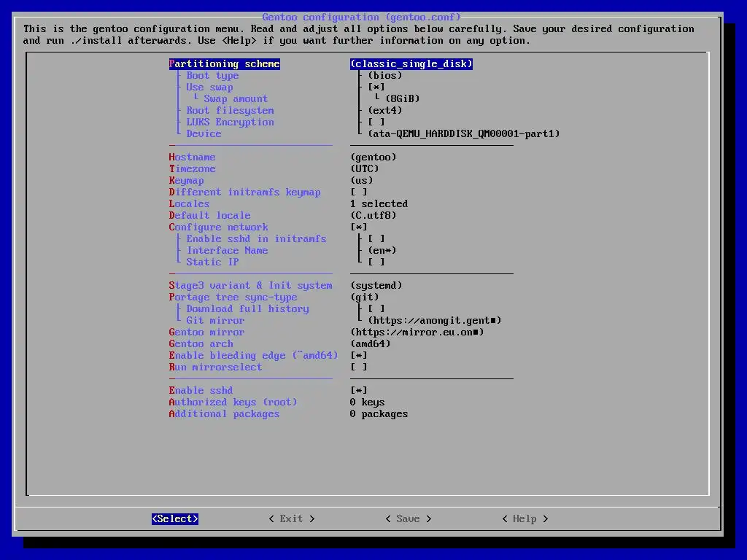Edit the (en*) interface value
Image resolution: width=747 pixels, height=560 pixels.
click(x=382, y=251)
